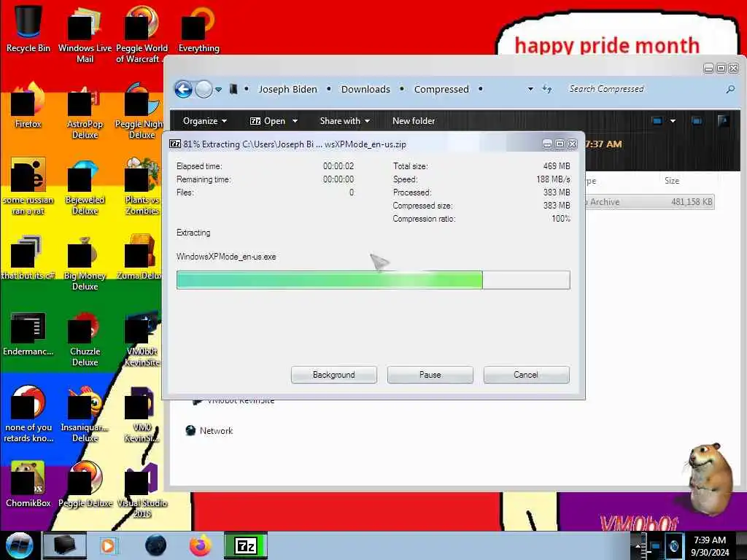The image size is (747, 560).
Task: Click the round globe taskbar icon
Action: [156, 545]
